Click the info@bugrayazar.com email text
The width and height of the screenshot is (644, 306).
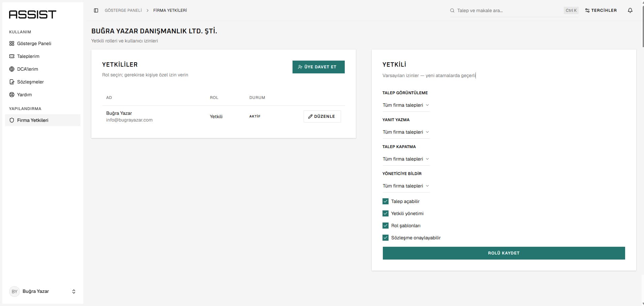129,120
